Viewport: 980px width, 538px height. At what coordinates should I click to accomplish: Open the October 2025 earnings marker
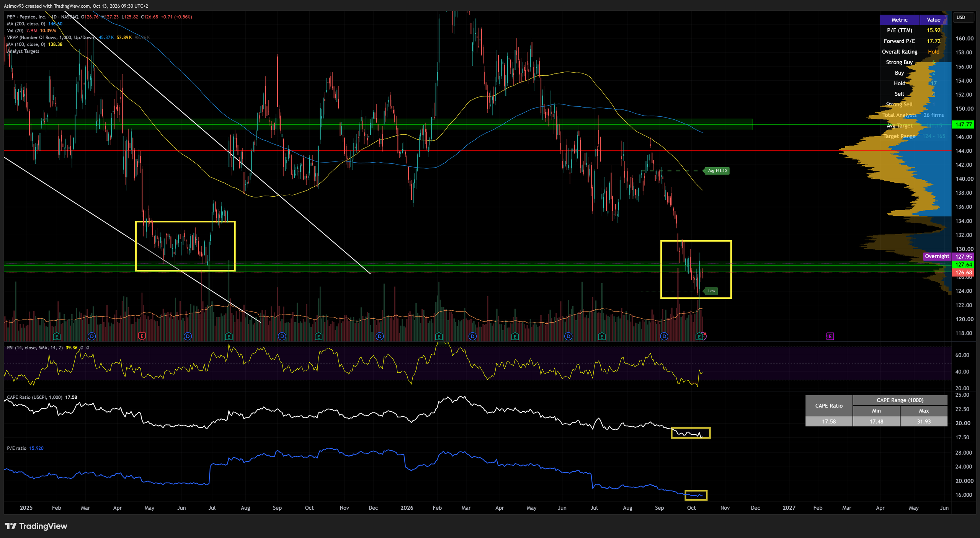[318, 336]
